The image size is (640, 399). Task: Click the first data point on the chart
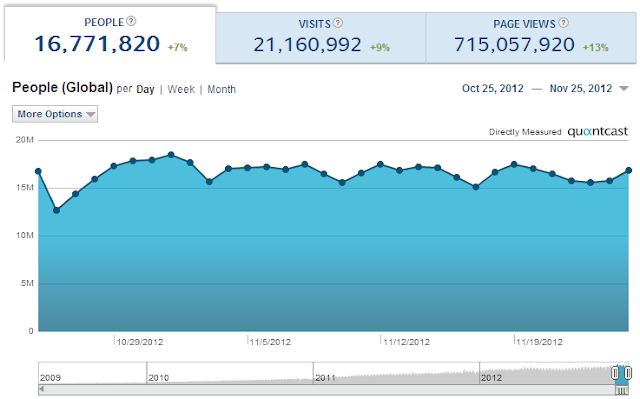coord(38,171)
